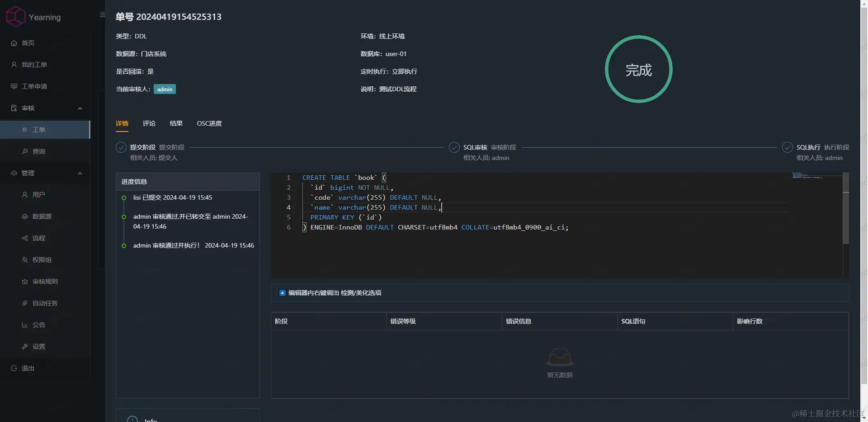The image size is (868, 422).
Task: Open 自动任务 via its icon
Action: [25, 303]
